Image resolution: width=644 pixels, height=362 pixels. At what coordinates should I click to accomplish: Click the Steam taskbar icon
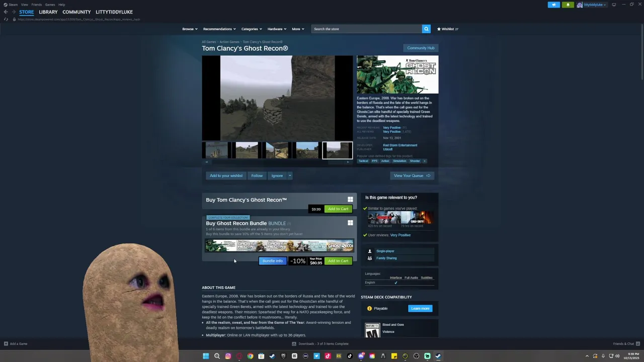[438, 356]
